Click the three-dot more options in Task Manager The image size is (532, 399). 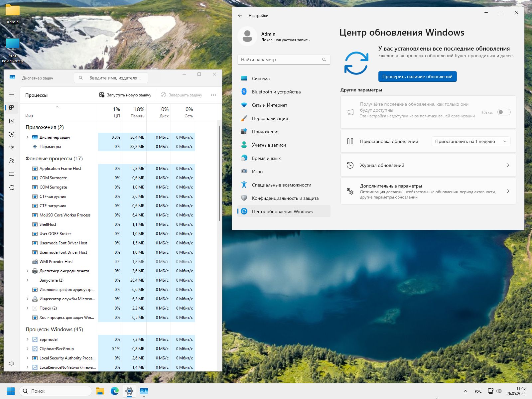point(213,95)
